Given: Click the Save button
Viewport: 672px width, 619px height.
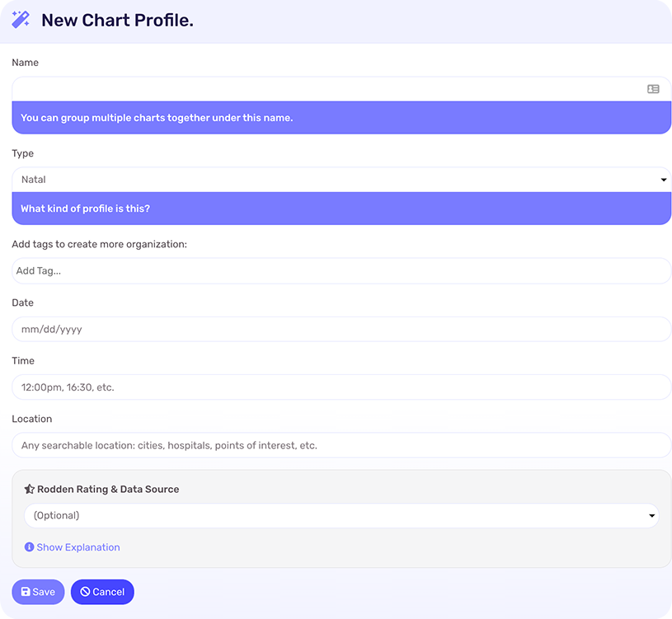Looking at the screenshot, I should pos(38,592).
